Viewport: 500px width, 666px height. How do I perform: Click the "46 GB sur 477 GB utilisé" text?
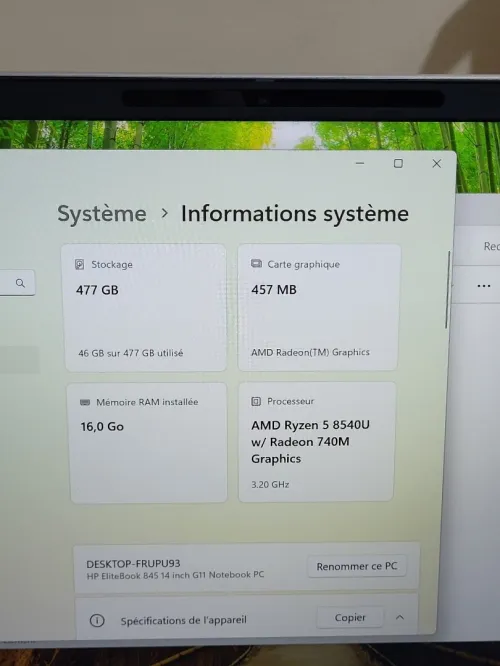130,353
